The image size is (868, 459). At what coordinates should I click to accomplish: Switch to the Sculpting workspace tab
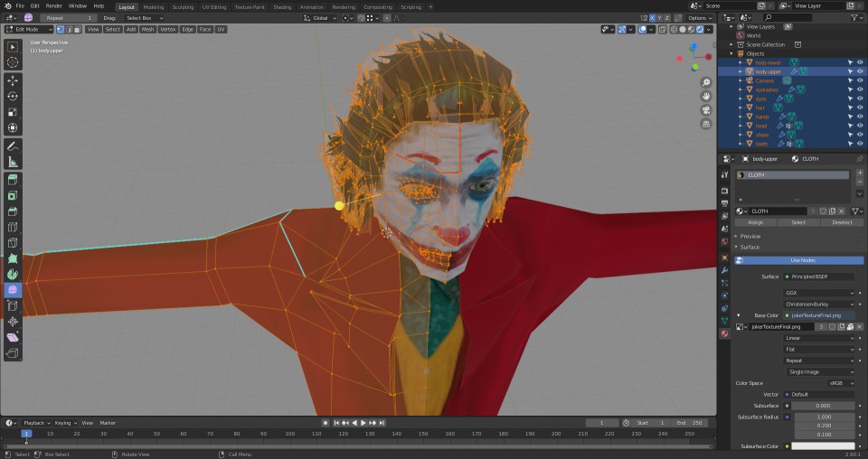[x=183, y=7]
